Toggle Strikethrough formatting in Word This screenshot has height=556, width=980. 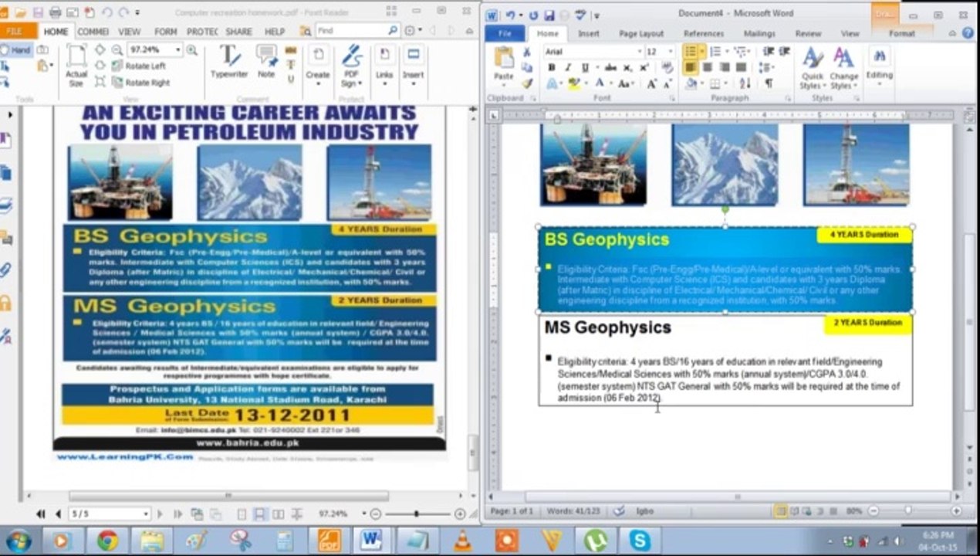610,68
